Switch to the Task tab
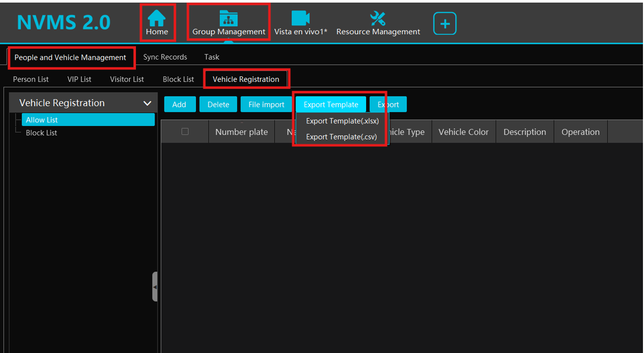The height and width of the screenshot is (353, 644). [x=212, y=57]
